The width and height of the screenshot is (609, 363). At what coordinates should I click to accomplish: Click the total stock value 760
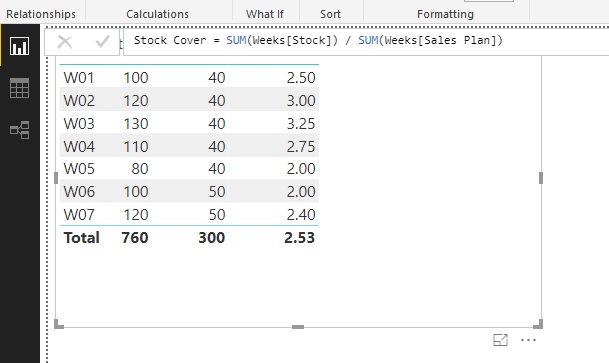point(135,238)
